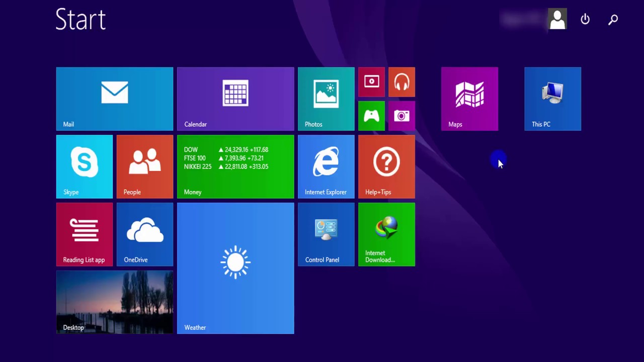
Task: Open the Control Panel tile
Action: click(x=326, y=234)
